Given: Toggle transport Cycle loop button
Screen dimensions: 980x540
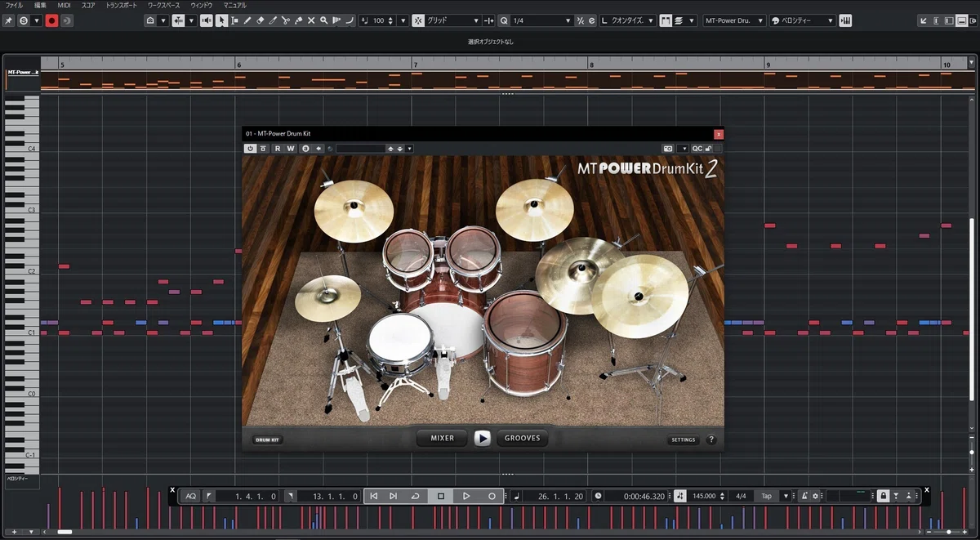Looking at the screenshot, I should point(416,496).
